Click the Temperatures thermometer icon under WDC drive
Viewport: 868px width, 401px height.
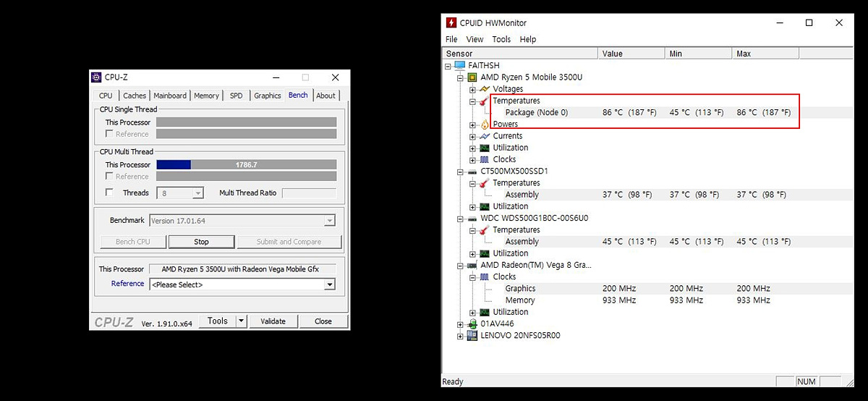(485, 230)
